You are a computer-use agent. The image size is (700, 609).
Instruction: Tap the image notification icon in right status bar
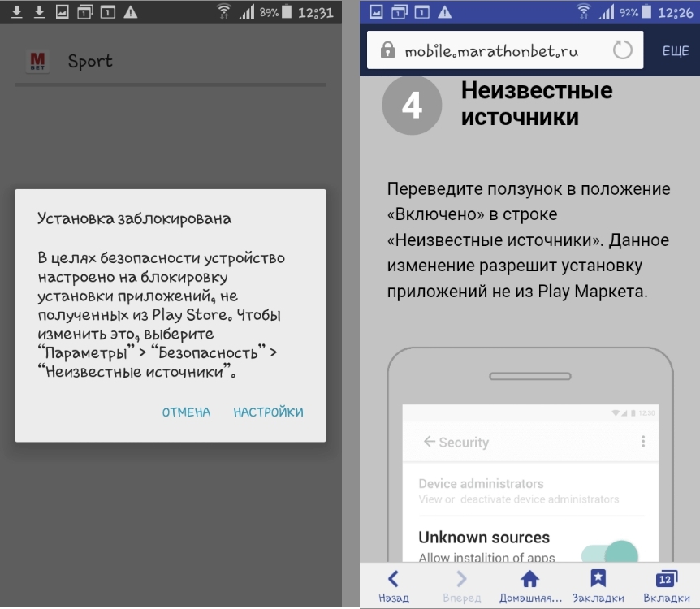pyautogui.click(x=376, y=12)
